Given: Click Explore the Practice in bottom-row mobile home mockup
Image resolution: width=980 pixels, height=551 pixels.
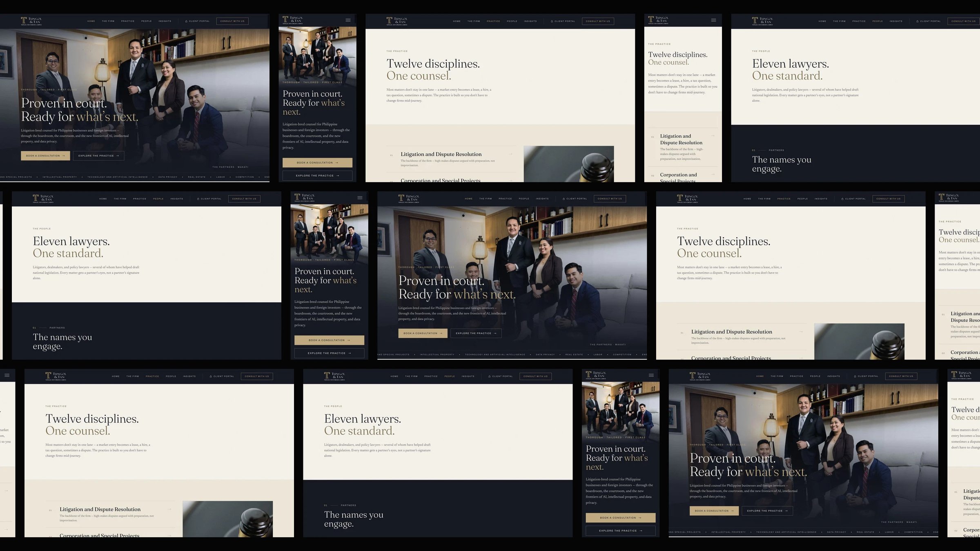Looking at the screenshot, I should tap(621, 531).
